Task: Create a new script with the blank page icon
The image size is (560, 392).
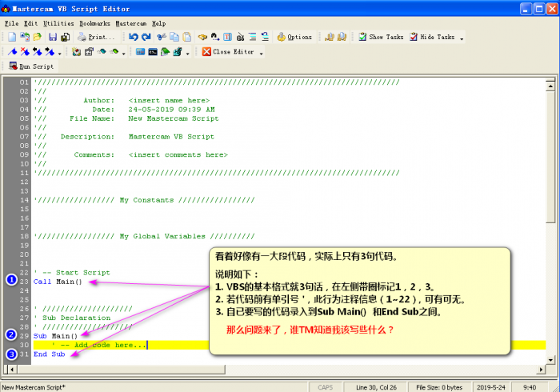Action: click(12, 37)
